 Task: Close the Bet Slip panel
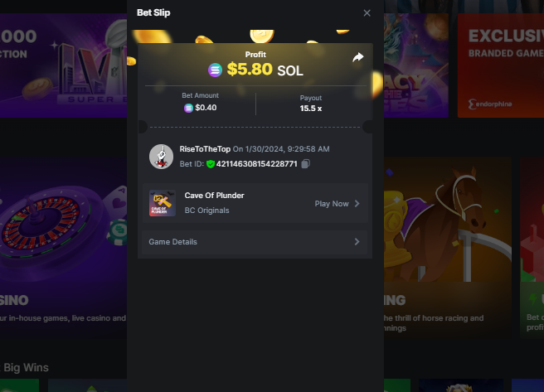367,13
